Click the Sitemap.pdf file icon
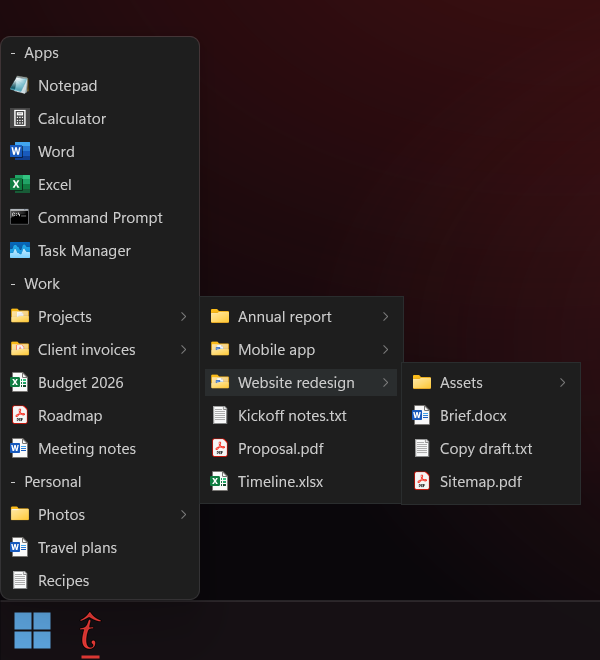 422,481
